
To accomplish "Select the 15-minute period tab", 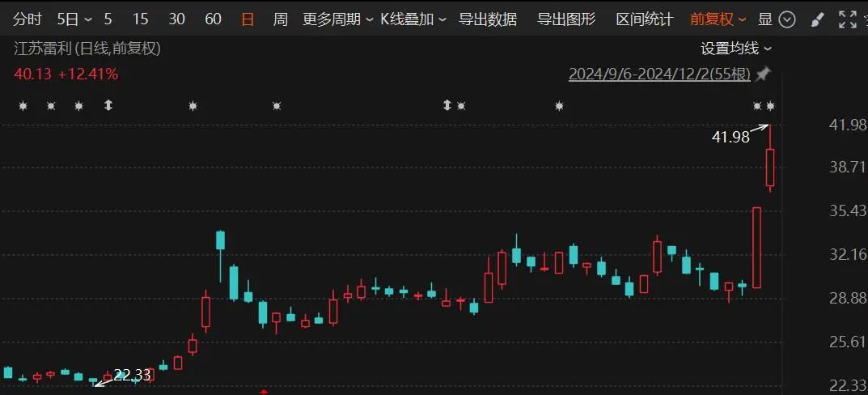I will coord(141,19).
